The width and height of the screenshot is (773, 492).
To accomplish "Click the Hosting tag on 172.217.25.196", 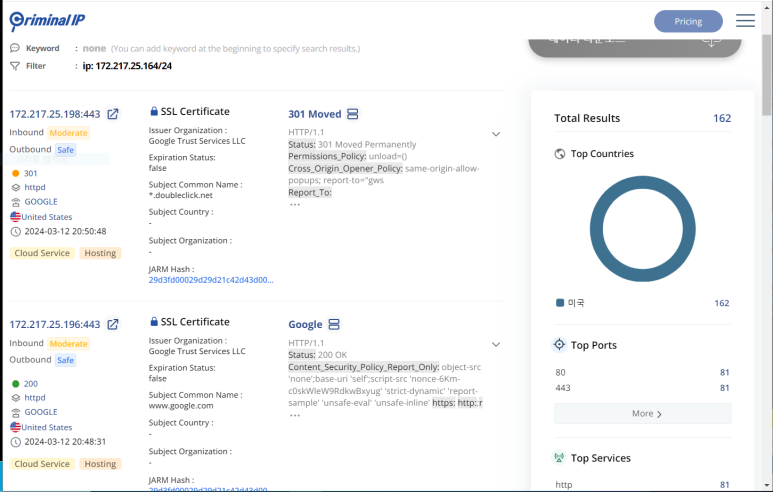I will pyautogui.click(x=100, y=463).
